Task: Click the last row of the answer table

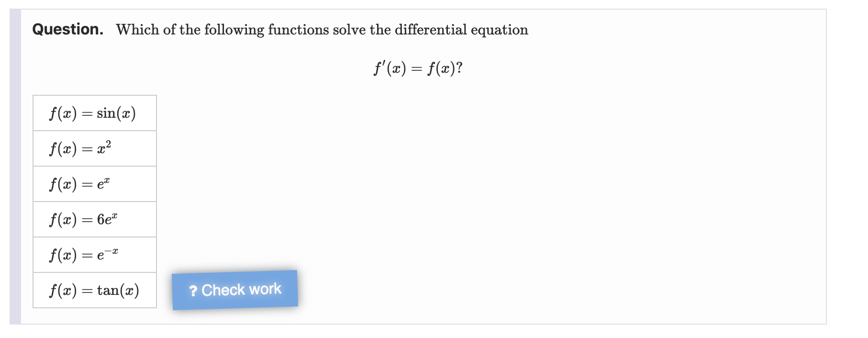Action: pos(94,289)
